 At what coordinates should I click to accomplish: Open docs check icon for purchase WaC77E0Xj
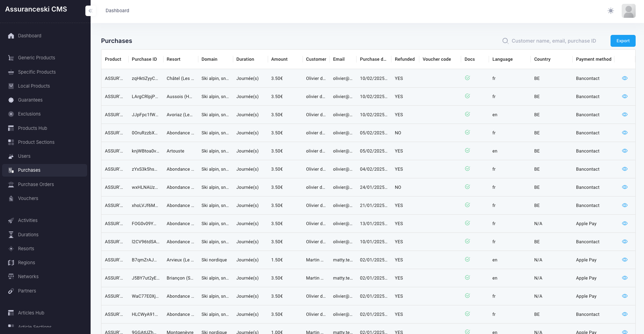tap(467, 296)
